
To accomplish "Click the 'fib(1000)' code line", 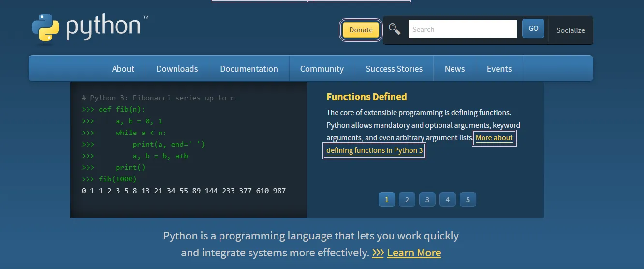I will coord(109,179).
